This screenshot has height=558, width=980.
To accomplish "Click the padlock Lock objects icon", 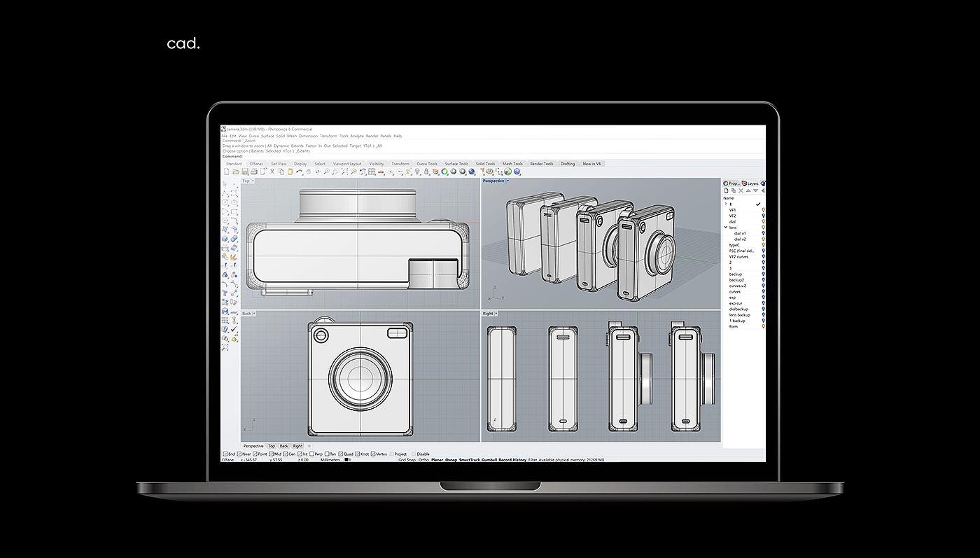I will click(x=426, y=172).
